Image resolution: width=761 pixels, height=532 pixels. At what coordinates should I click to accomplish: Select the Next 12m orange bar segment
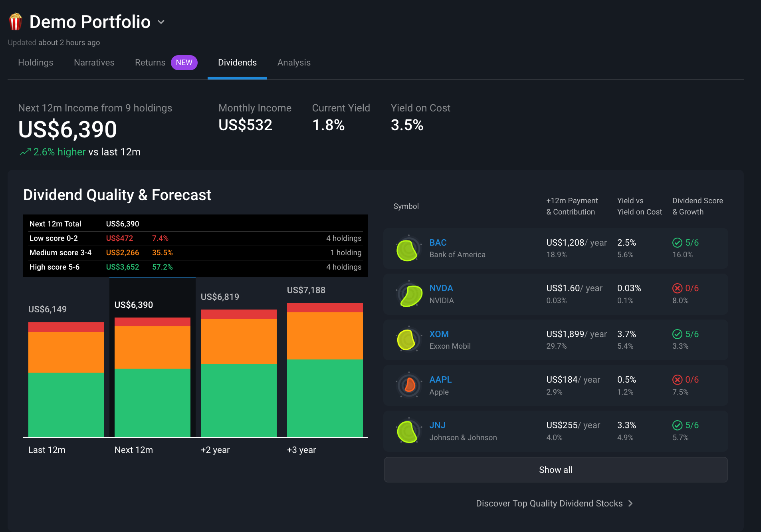[x=153, y=347]
